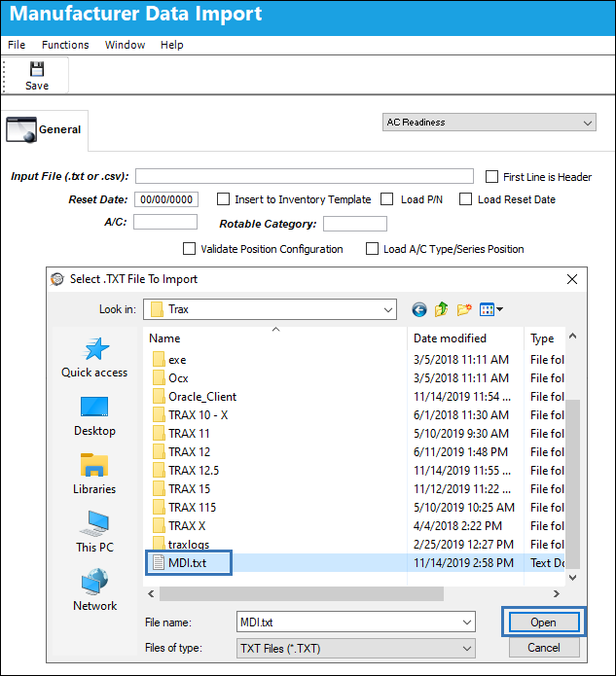
Task: Sort by the Date modified column header
Action: (465, 338)
